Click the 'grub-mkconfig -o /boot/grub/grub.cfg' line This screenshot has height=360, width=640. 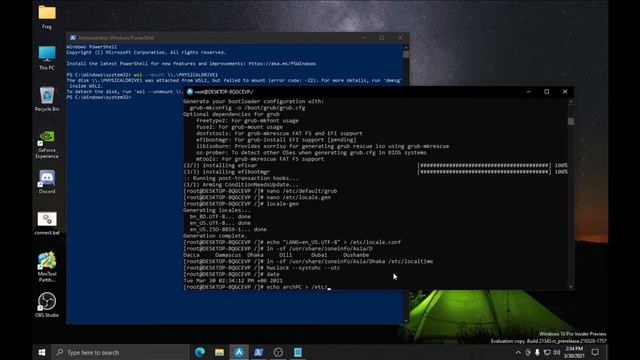tap(247, 108)
